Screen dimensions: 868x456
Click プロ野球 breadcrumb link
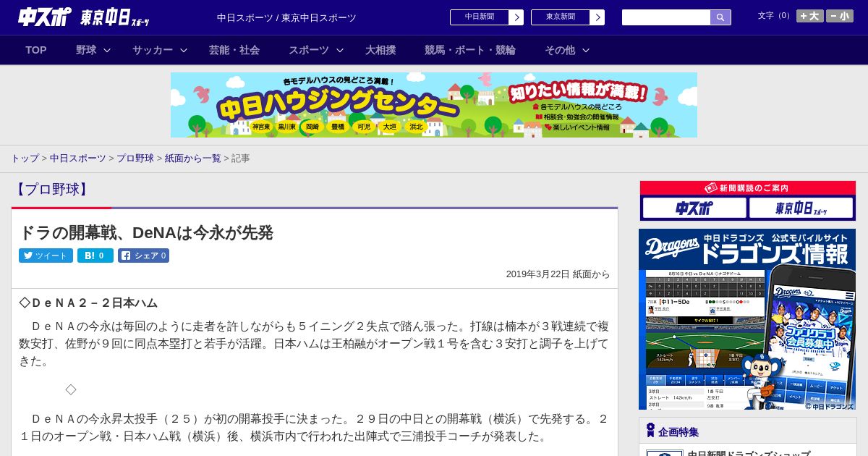click(x=135, y=158)
